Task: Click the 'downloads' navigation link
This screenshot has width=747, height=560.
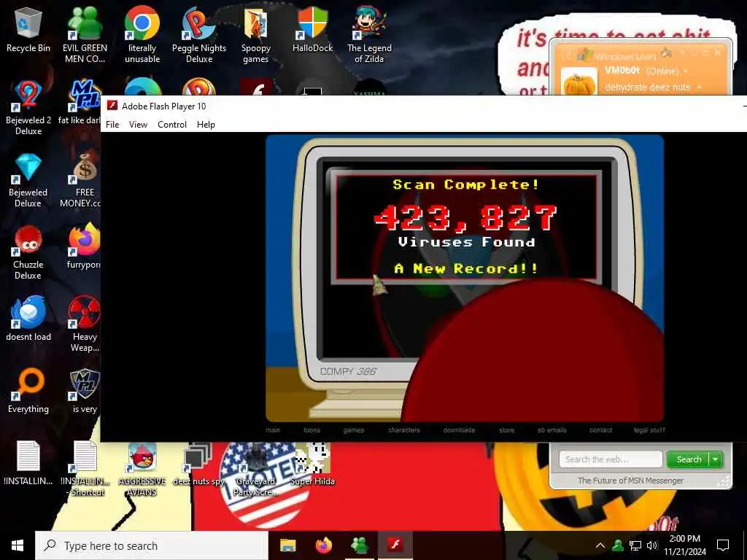Action: tap(460, 430)
